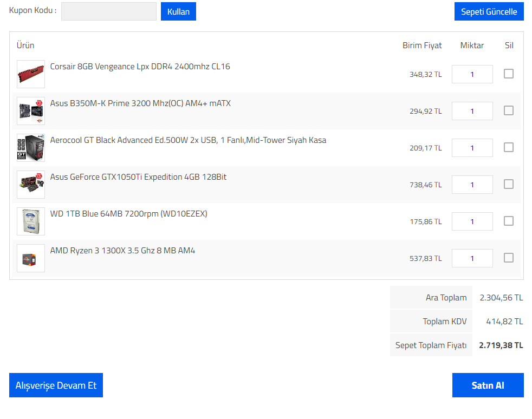Open the AMD Ryzen 3 1300X title link

pos(122,251)
